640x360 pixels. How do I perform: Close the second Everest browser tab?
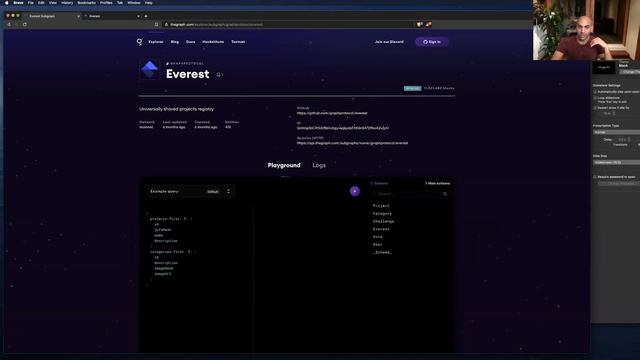[x=138, y=16]
